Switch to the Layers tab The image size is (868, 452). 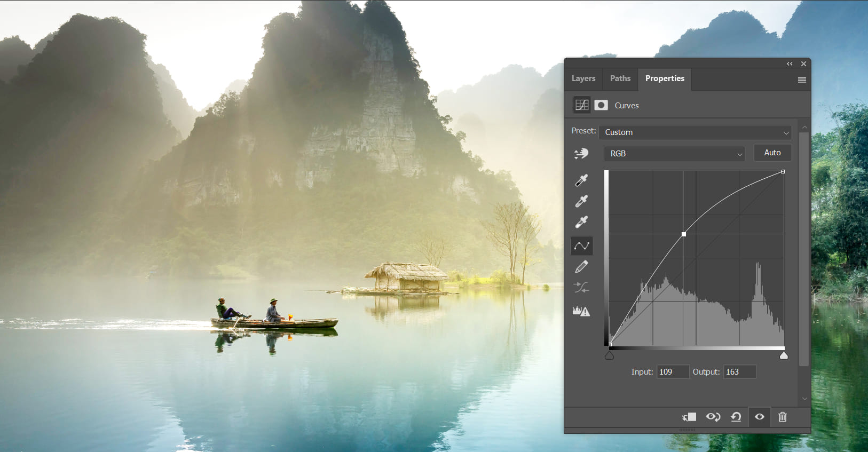pos(583,78)
